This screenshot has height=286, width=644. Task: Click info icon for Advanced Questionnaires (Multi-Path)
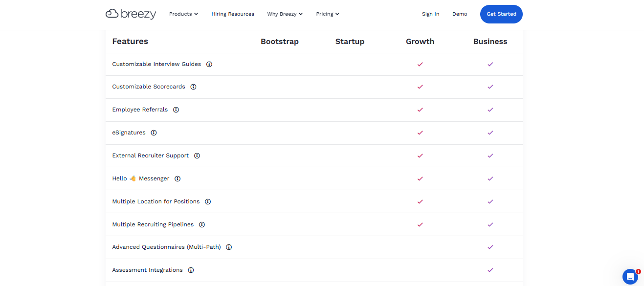coord(229,247)
